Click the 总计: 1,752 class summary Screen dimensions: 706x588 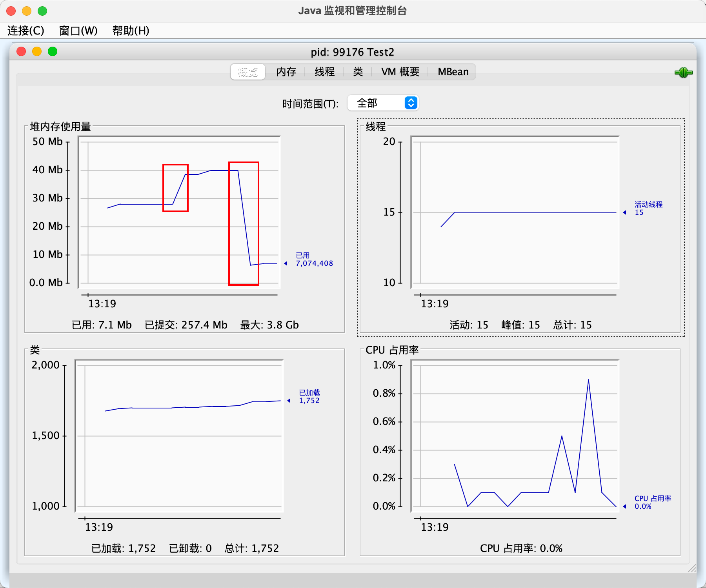pos(251,548)
